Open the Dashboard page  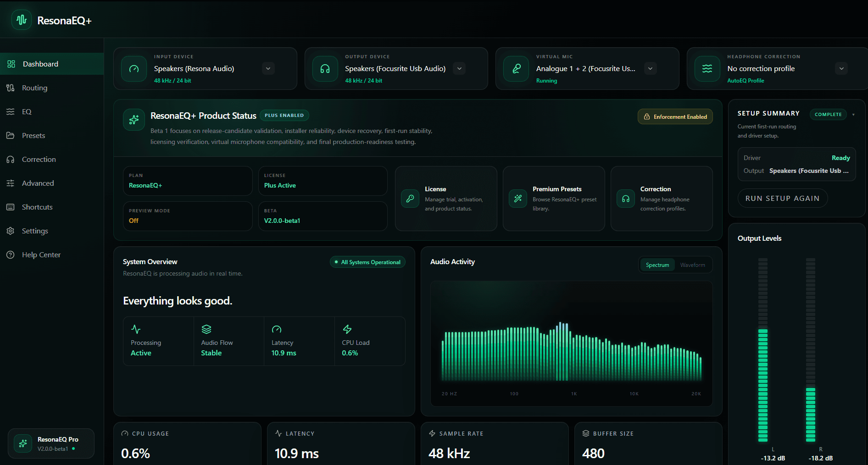click(x=52, y=64)
